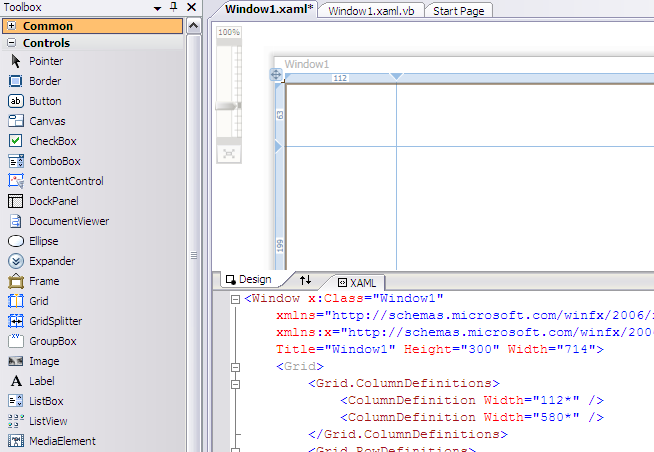
Task: Close the Toolbox panel
Action: click(x=191, y=7)
